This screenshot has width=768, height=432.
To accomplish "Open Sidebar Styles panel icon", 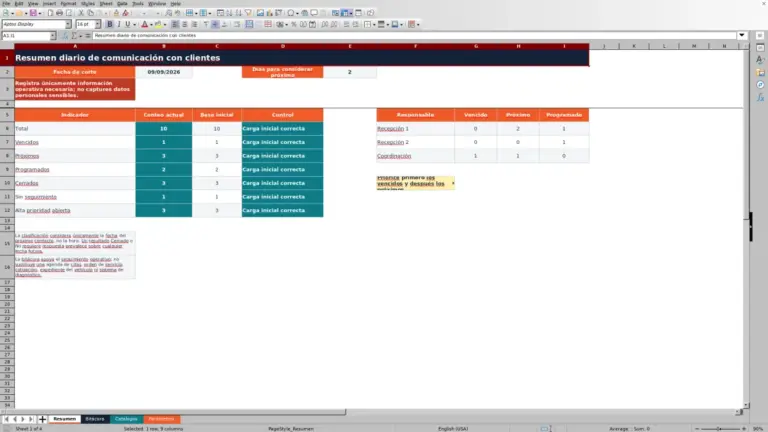I will (x=760, y=60).
